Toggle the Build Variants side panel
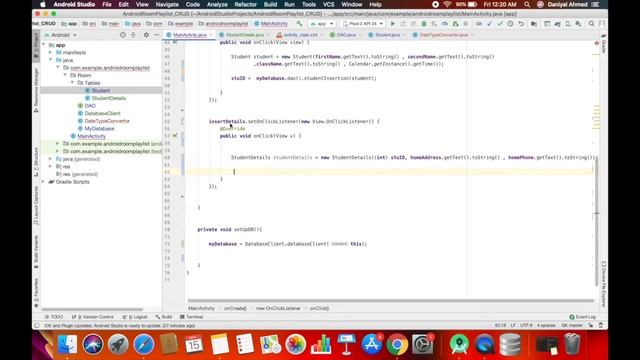The width and height of the screenshot is (640, 360). coord(36,252)
